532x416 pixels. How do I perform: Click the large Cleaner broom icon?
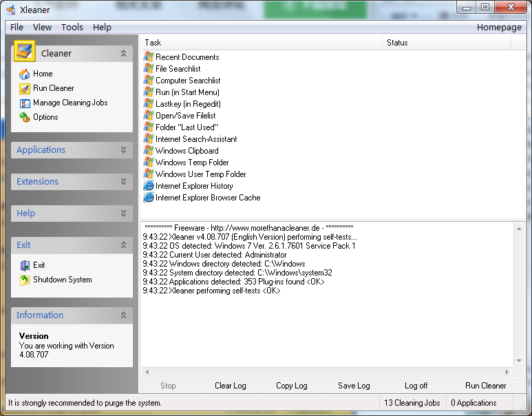pyautogui.click(x=25, y=51)
